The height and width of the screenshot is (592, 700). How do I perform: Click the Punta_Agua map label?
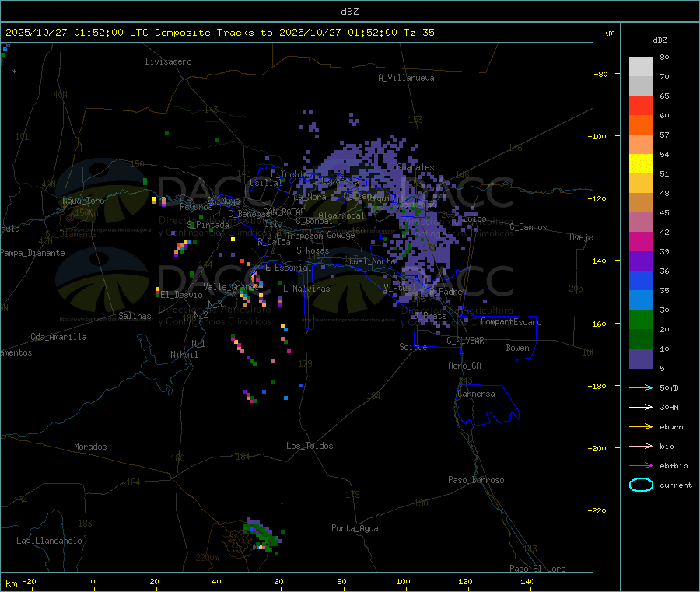pos(355,528)
